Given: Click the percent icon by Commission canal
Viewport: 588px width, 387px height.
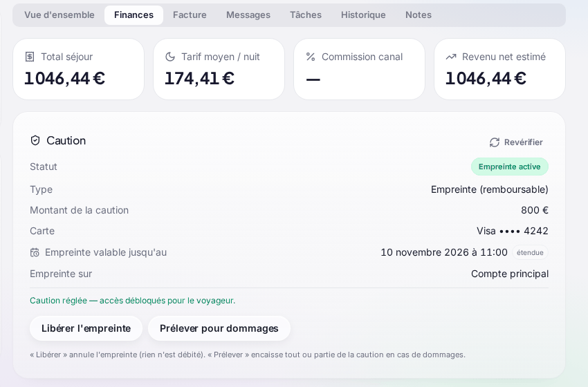Looking at the screenshot, I should click(311, 57).
